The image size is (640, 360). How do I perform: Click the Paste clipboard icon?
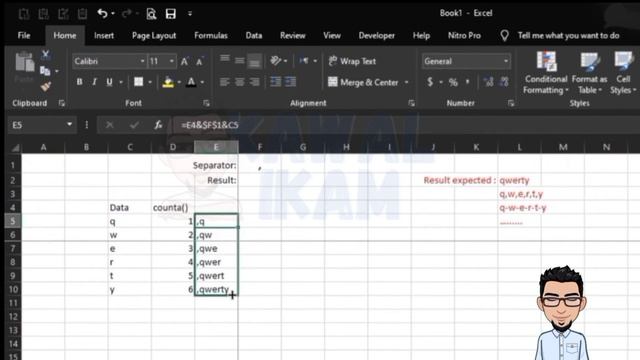click(x=24, y=63)
